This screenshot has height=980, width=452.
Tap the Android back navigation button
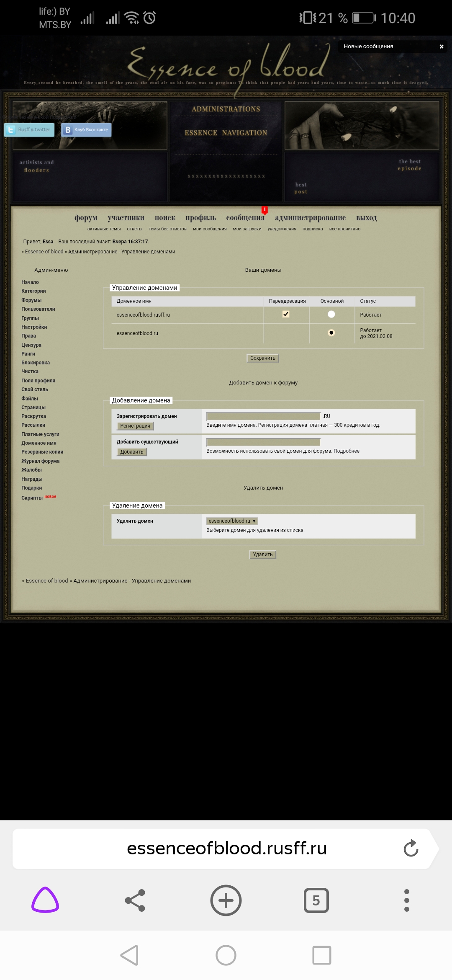coord(129,955)
